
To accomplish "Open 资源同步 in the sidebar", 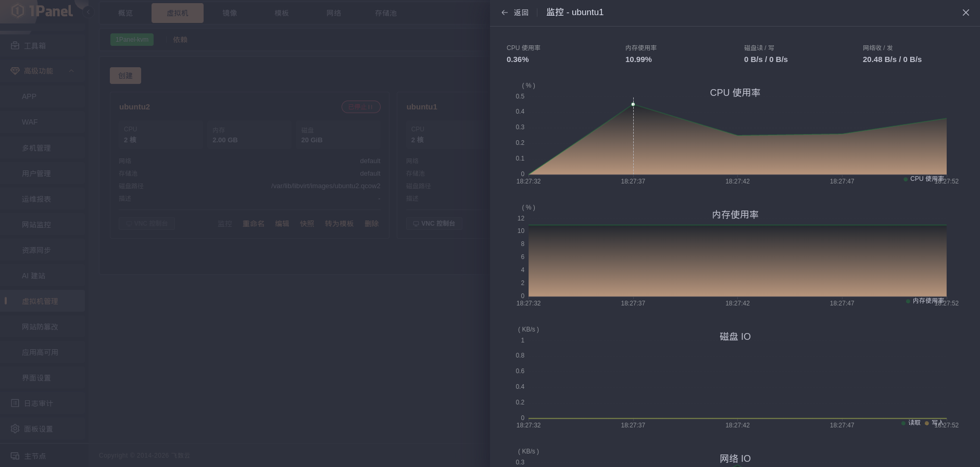I will [43, 250].
